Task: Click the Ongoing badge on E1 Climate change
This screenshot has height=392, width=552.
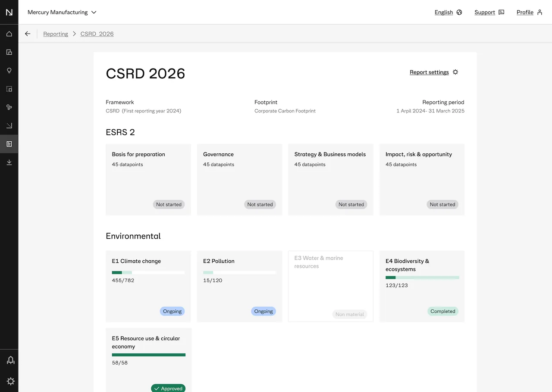Action: click(172, 311)
